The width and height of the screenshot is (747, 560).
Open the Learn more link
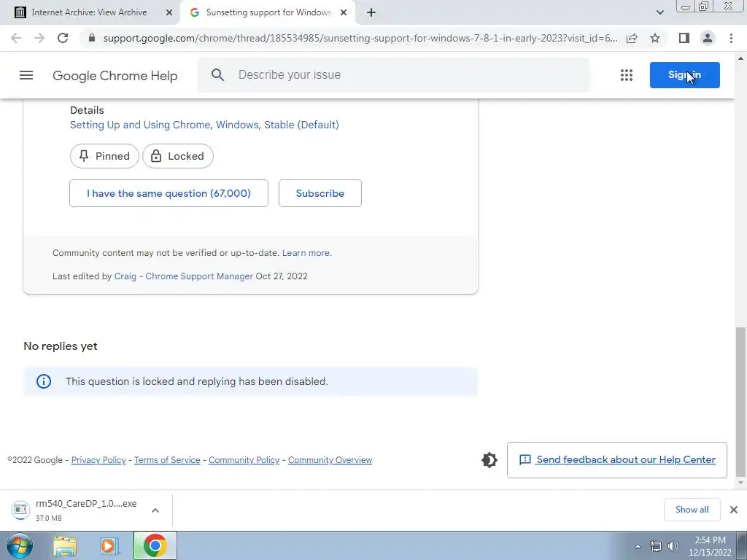click(307, 253)
